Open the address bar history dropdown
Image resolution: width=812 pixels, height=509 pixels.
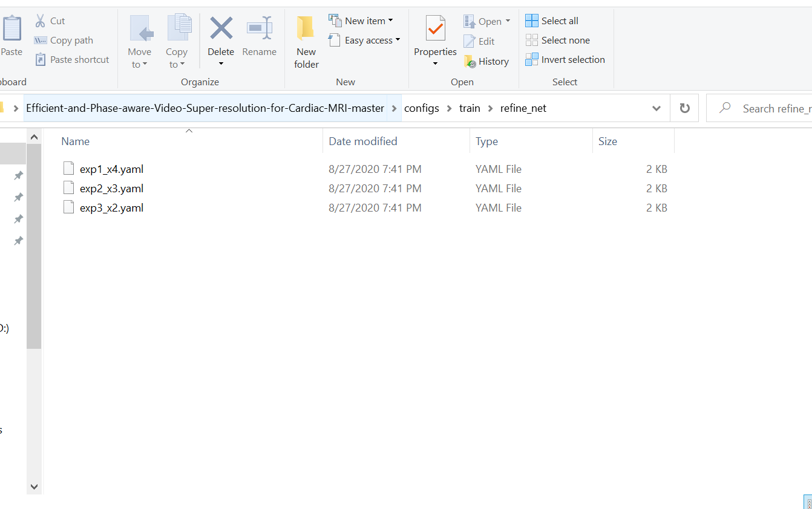pos(656,108)
